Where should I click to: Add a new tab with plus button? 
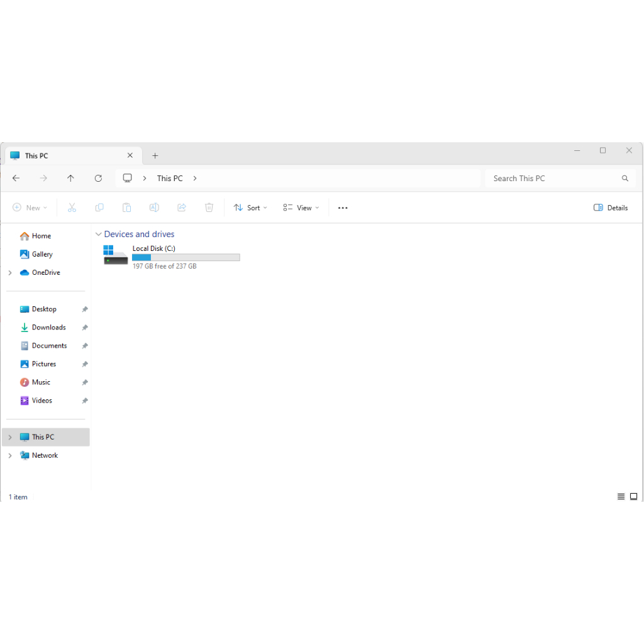[x=155, y=156]
